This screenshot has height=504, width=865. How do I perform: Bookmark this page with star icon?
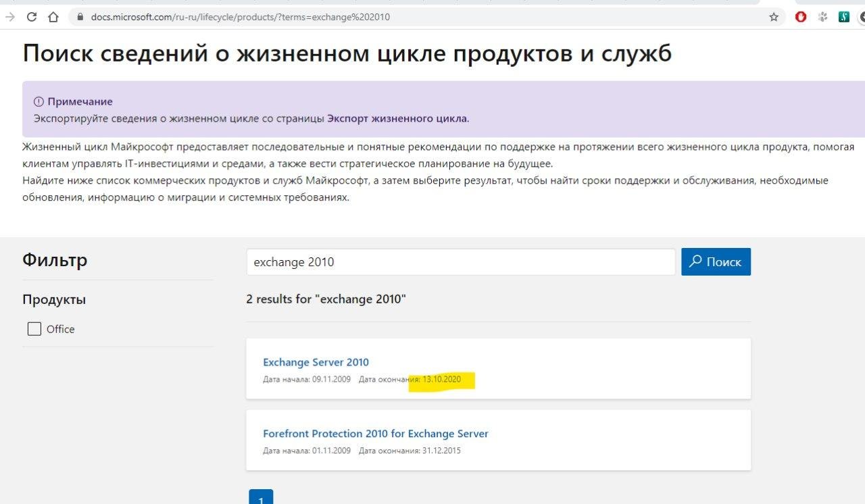pyautogui.click(x=774, y=17)
